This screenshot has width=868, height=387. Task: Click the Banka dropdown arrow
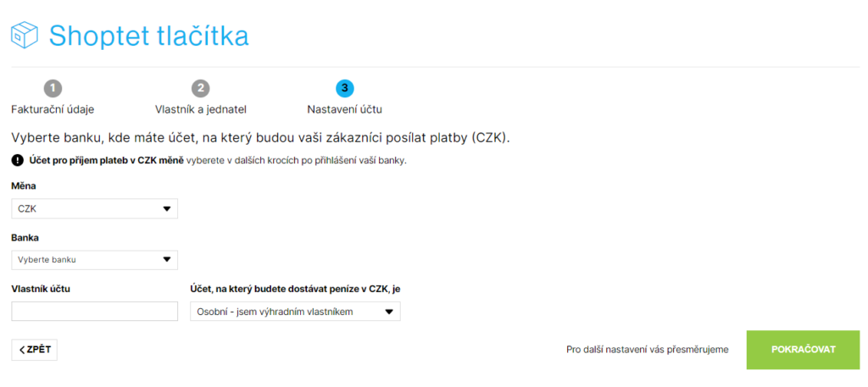(167, 260)
